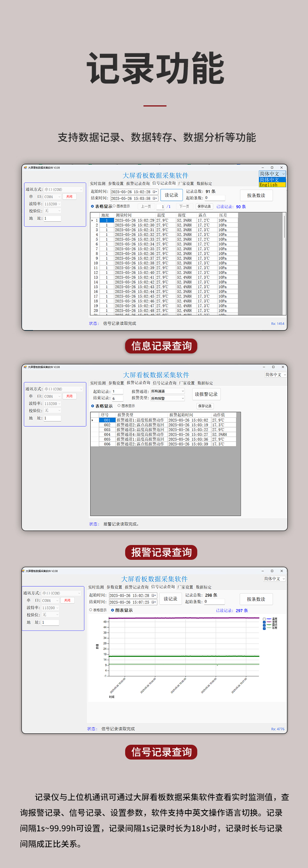Select 表格显示 radio in the chart view window
308x868 pixels.
pos(91,610)
